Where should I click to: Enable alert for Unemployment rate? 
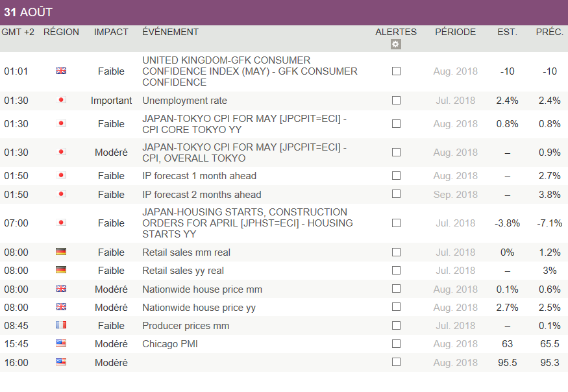tap(396, 101)
